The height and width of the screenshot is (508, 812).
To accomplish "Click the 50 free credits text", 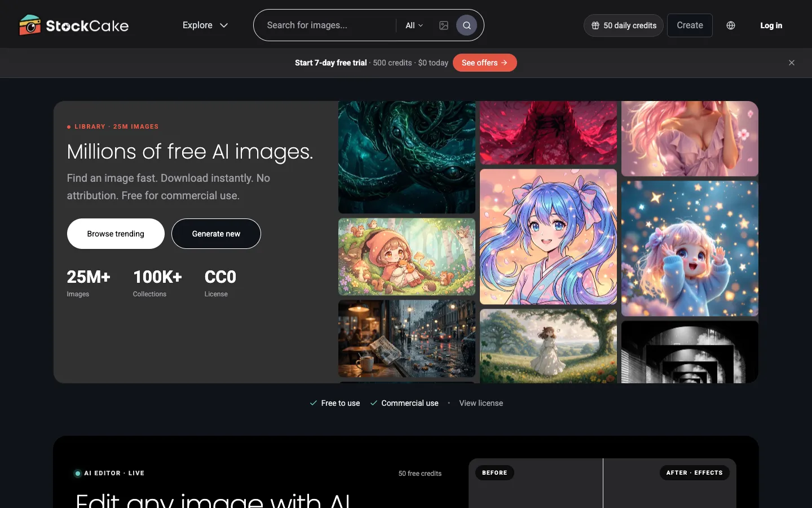I will (x=420, y=474).
